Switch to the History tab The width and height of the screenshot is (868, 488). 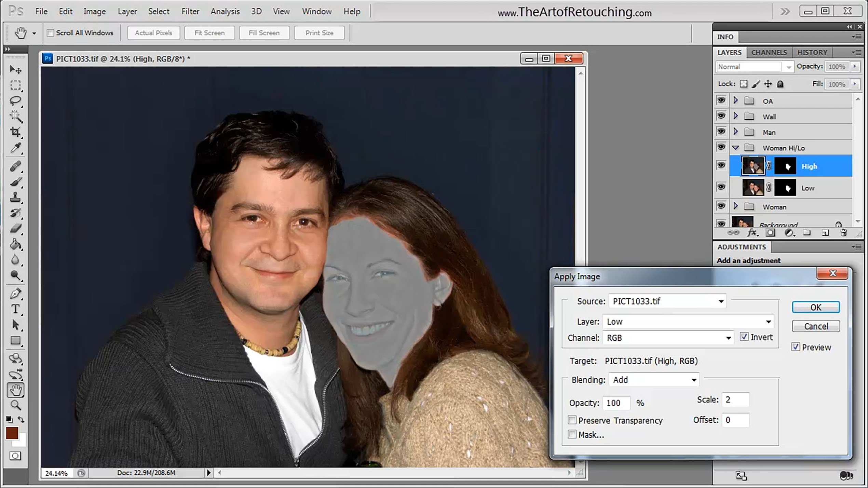click(x=813, y=52)
